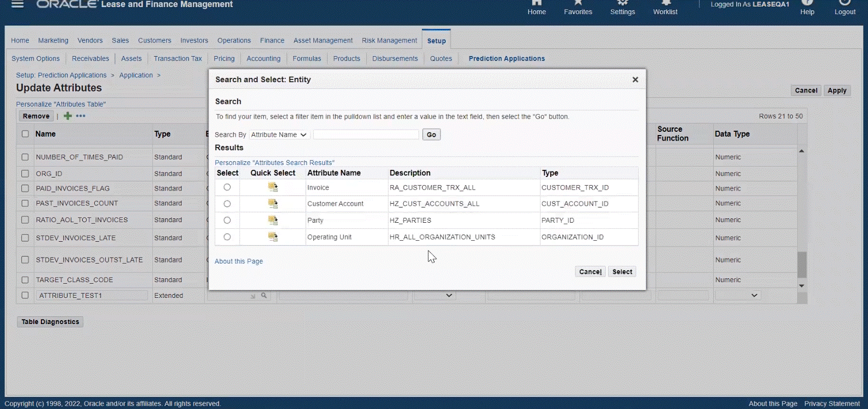Check the NUMBER_OF_TIMES_PAID row checkbox
Screen dimensions: 868x409
click(x=25, y=157)
